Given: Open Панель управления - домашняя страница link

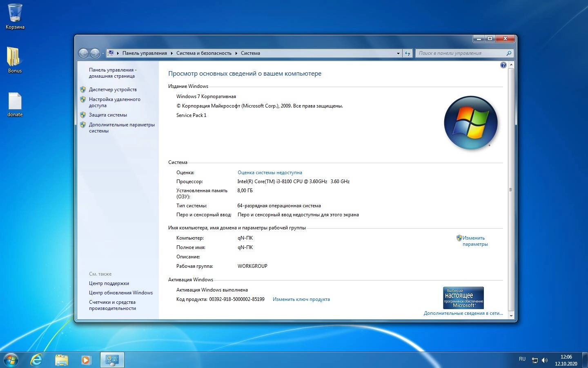Looking at the screenshot, I should [113, 73].
